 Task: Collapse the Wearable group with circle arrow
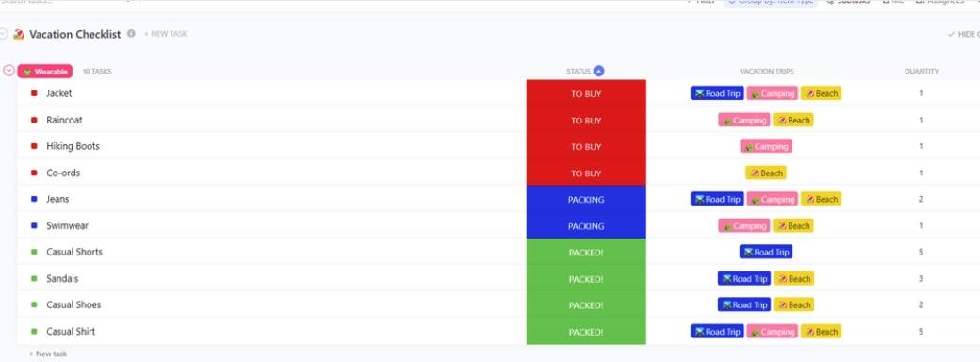(8, 71)
